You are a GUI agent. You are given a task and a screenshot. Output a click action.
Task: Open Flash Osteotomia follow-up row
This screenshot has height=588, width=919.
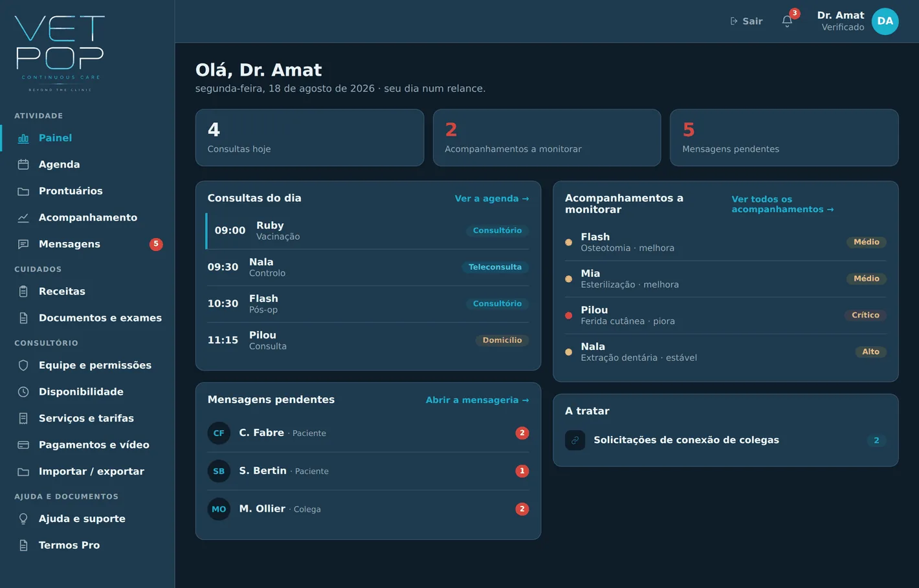point(725,243)
